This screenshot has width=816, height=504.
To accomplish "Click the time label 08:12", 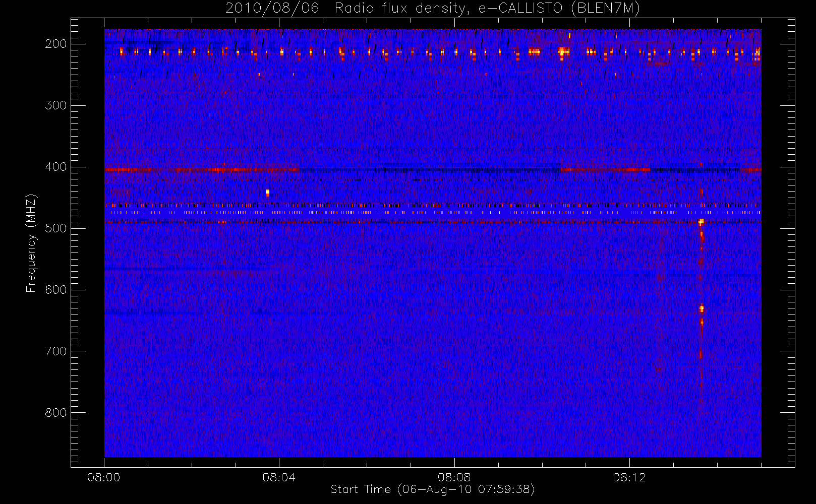I will pyautogui.click(x=629, y=477).
